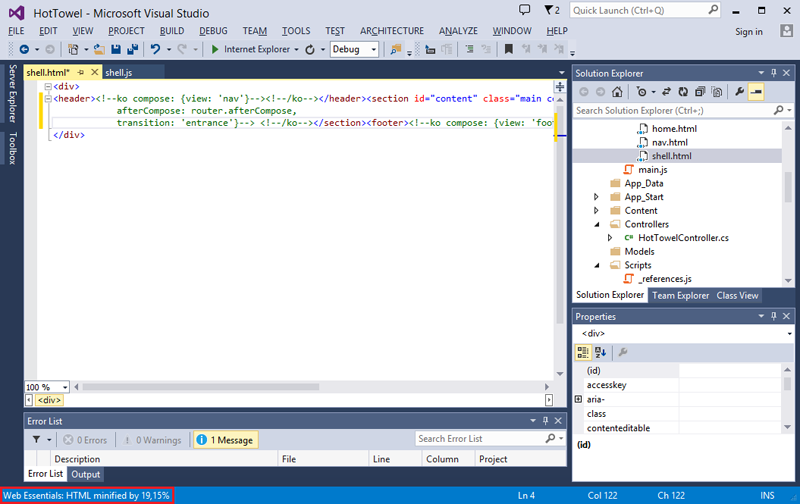
Task: Collapse the Controllers folder node
Action: tap(597, 224)
